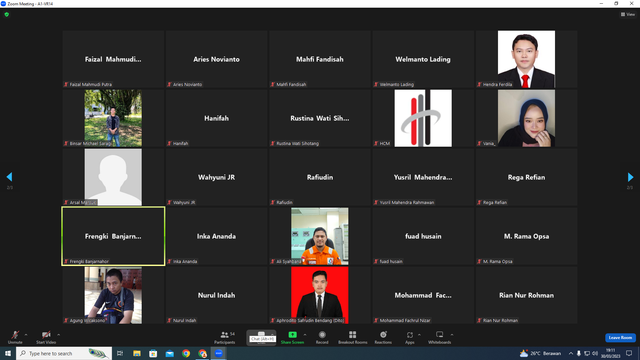Click Yusril Mahendra Rahmawan tile
Image resolution: width=640 pixels, height=360 pixels.
tap(423, 177)
